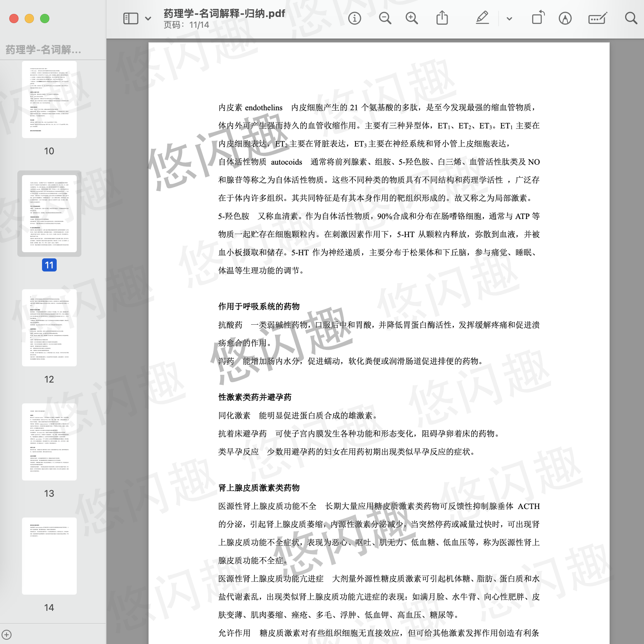Toggle the sidebar view button
The width and height of the screenshot is (644, 644).
coord(131,19)
